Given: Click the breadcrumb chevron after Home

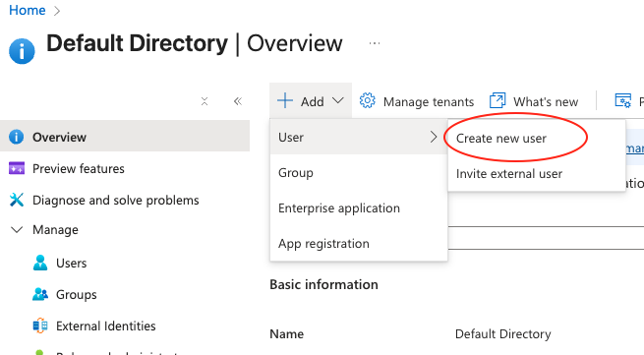Looking at the screenshot, I should coord(57,11).
